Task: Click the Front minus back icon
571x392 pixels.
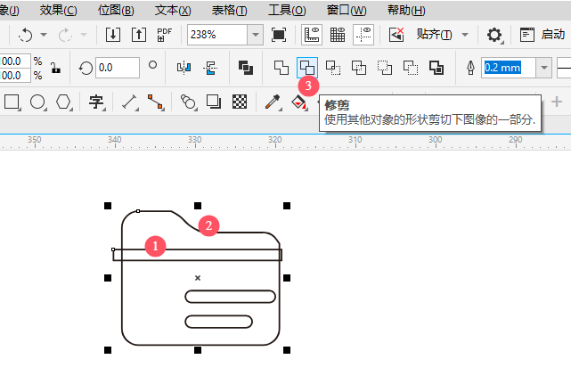Action: coord(385,68)
